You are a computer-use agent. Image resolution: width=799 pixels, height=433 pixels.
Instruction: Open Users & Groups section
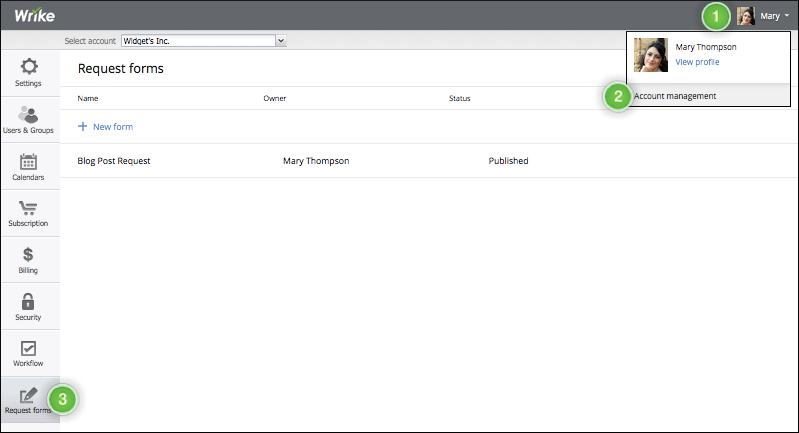(29, 120)
